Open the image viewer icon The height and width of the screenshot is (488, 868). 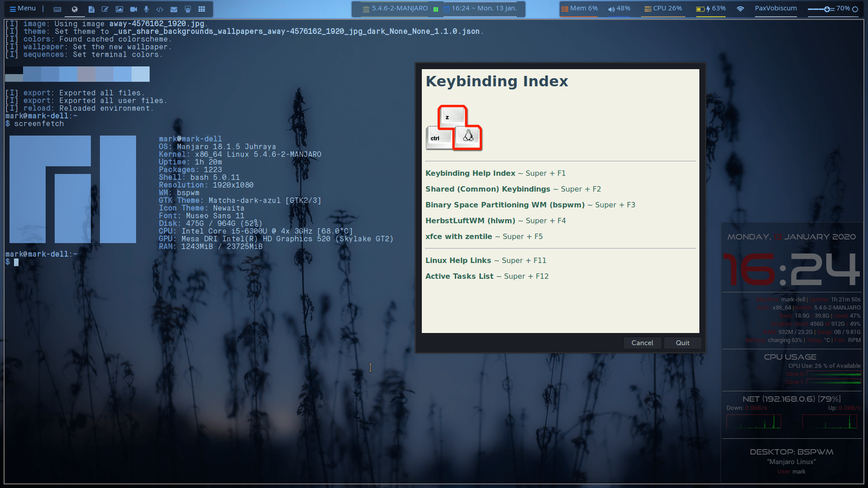tap(119, 9)
